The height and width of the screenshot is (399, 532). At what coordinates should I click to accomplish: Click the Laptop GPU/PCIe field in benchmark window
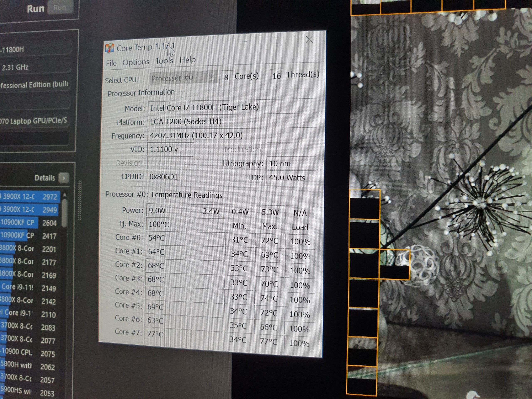coord(35,121)
